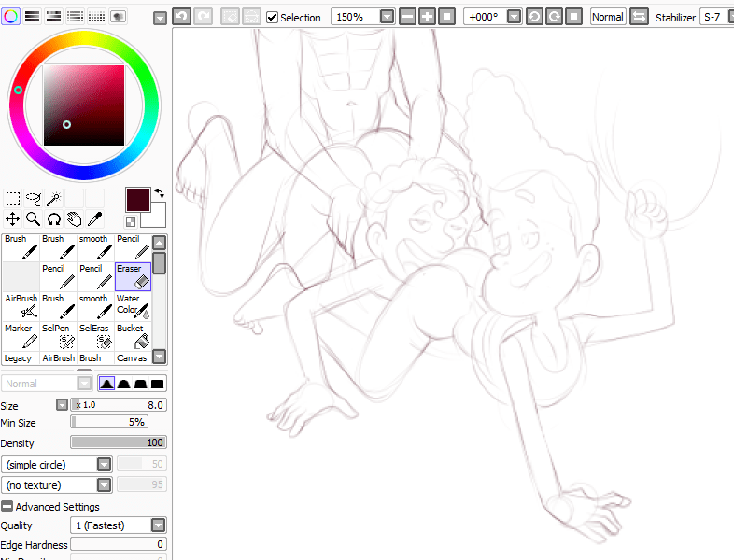Swap foreground and background colors

[x=159, y=192]
